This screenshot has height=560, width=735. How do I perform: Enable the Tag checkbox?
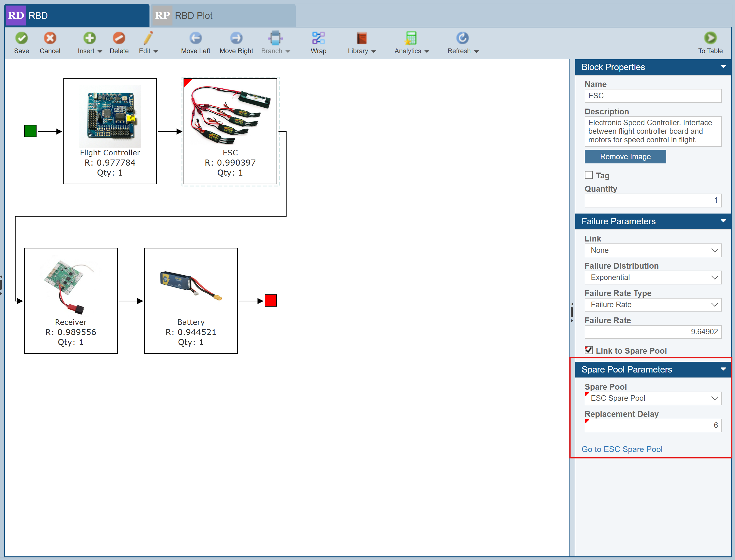click(589, 175)
